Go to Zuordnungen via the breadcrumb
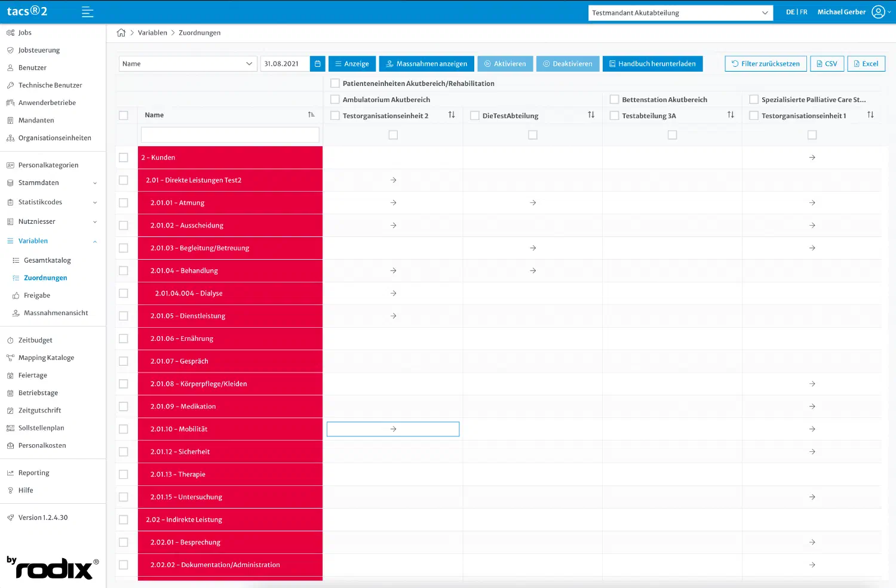The height and width of the screenshot is (588, 896). 200,32
